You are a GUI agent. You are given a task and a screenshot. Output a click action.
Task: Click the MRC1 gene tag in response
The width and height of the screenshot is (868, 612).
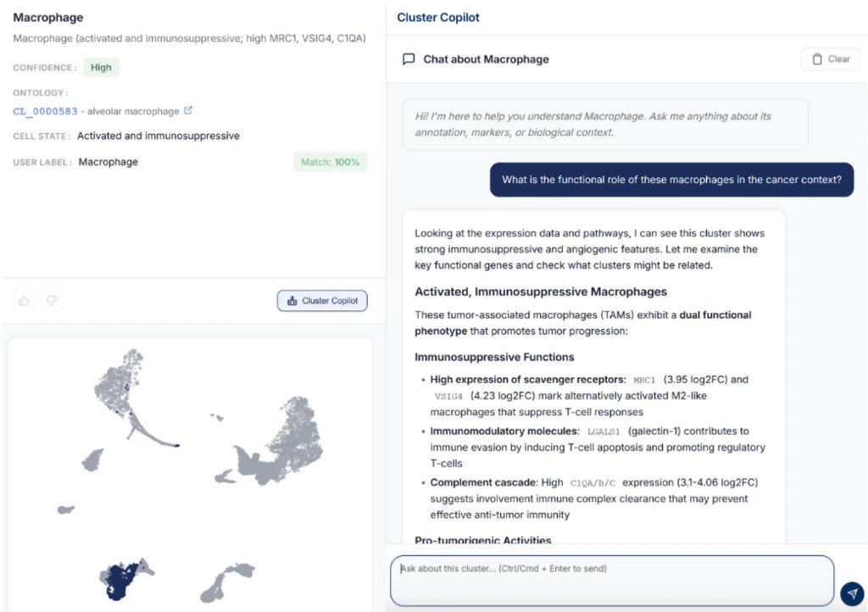coord(645,380)
